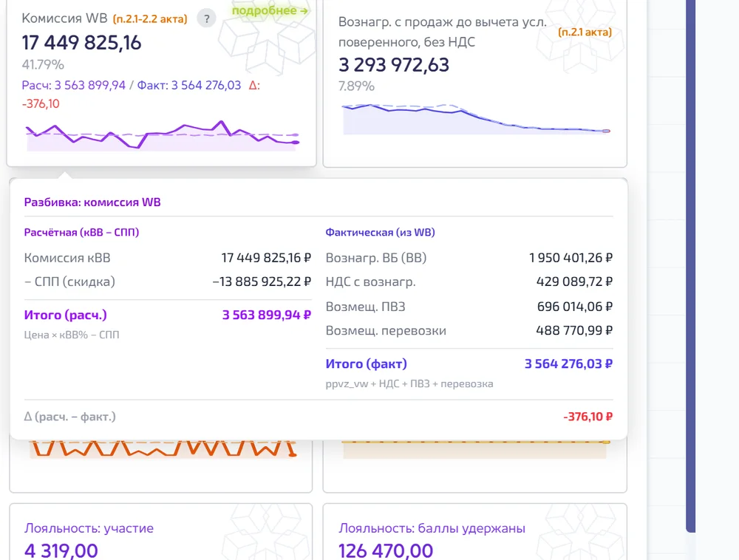Open the 'подробнее →' link
The height and width of the screenshot is (560, 739).
coord(270,10)
